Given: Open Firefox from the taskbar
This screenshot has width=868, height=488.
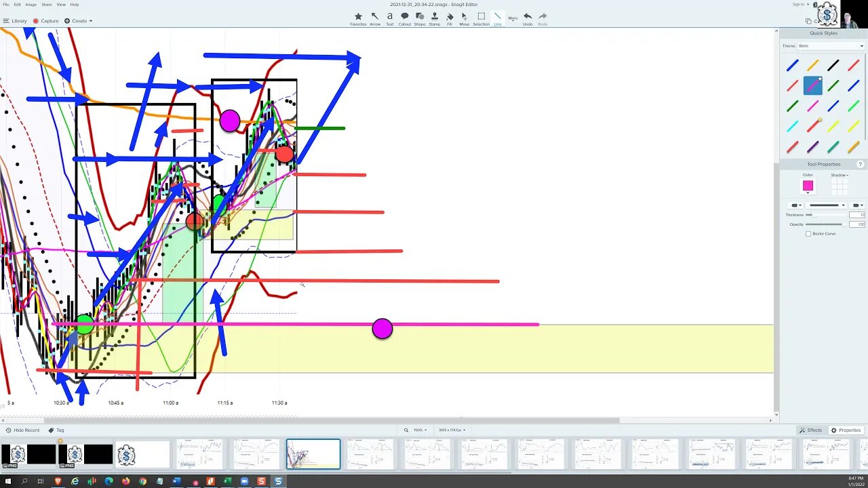Looking at the screenshot, I should (125, 481).
